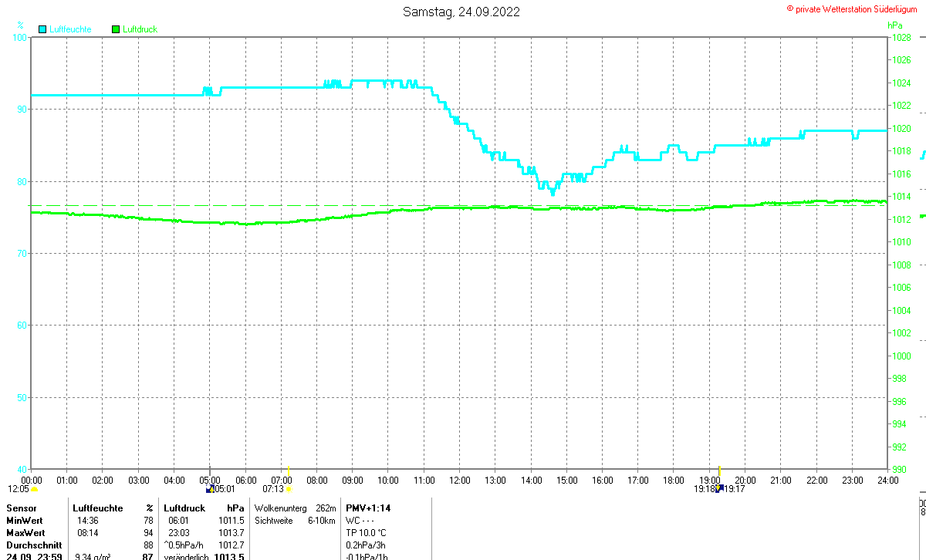Select the Luftdruck legend label
The width and height of the screenshot is (926, 560).
pyautogui.click(x=140, y=29)
